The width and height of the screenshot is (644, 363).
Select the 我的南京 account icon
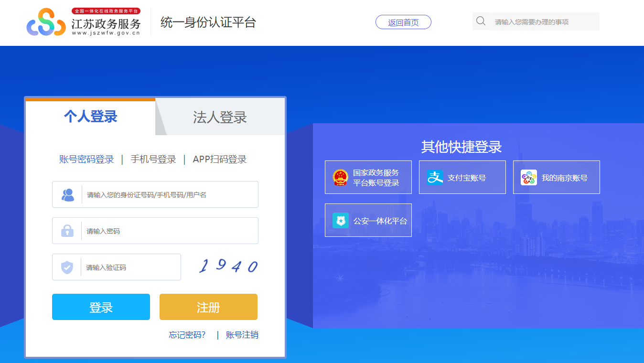pos(528,177)
